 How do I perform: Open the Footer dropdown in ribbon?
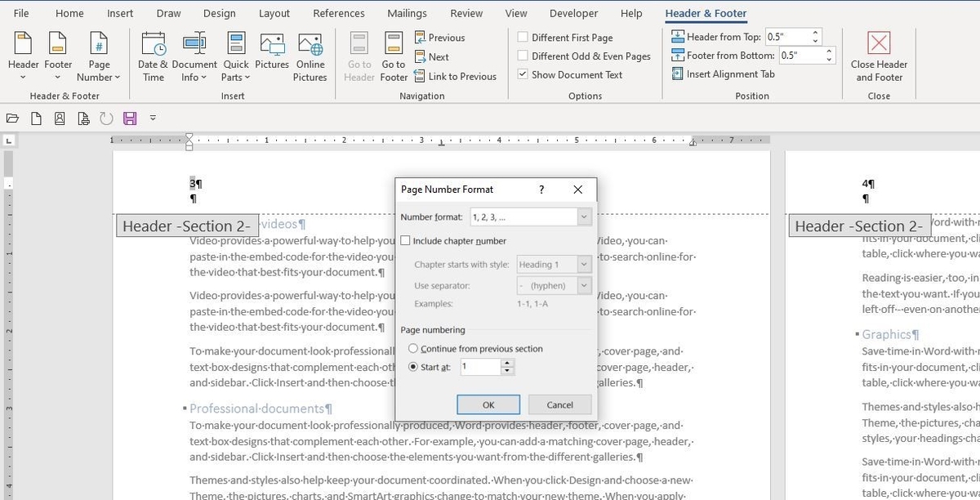click(x=58, y=57)
